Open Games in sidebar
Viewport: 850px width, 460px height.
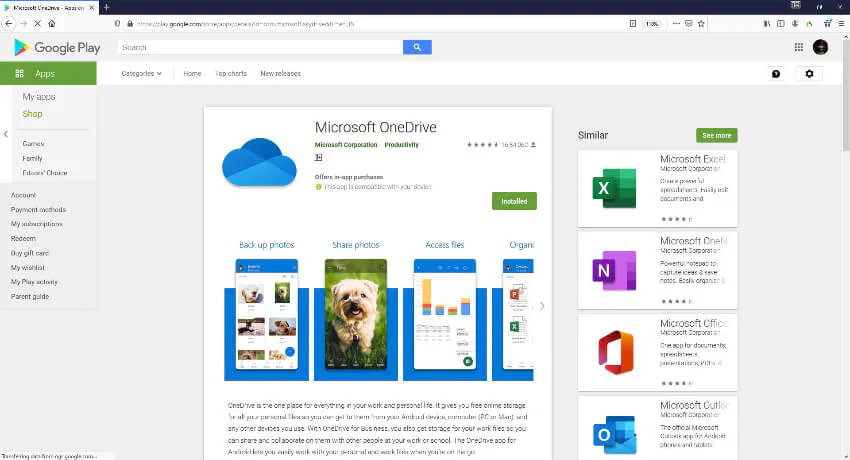33,144
